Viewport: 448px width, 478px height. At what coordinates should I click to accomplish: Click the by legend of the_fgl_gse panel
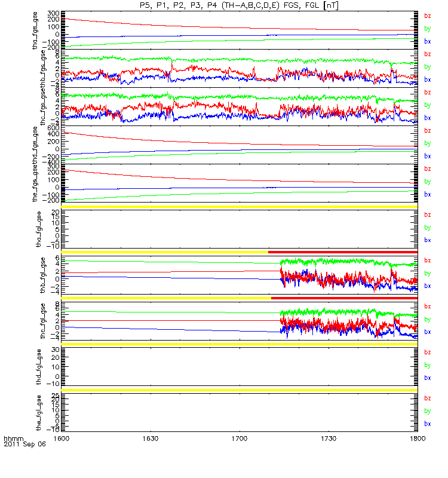coord(428,411)
